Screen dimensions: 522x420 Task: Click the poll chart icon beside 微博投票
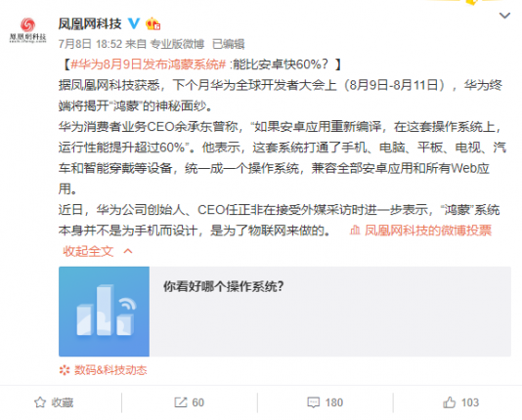point(355,231)
